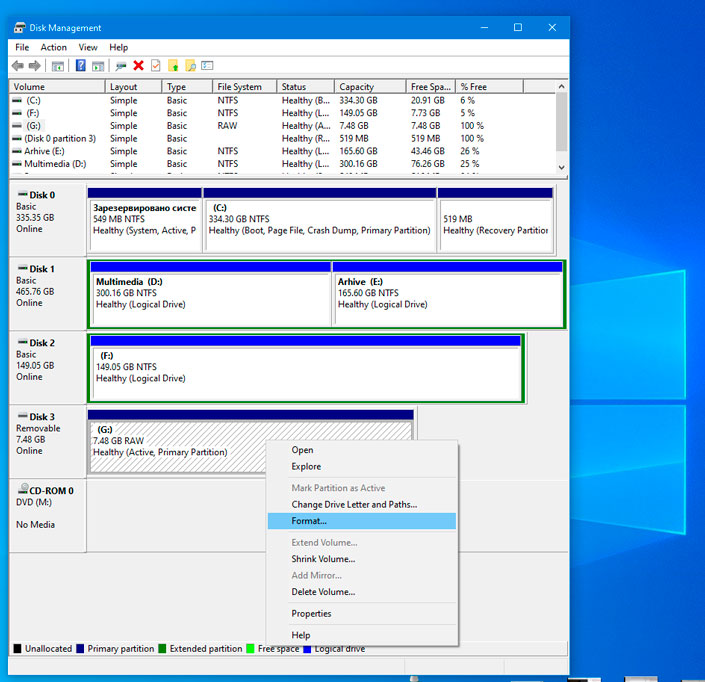Image resolution: width=705 pixels, height=682 pixels.
Task: Click the connect drive toolbar icon
Action: point(120,67)
